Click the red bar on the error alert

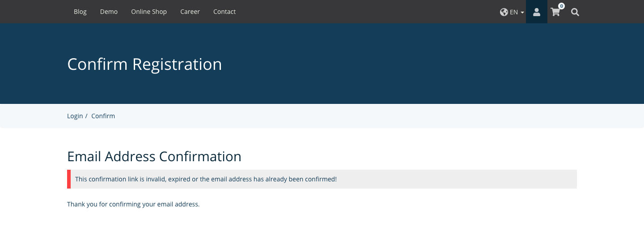[69, 179]
